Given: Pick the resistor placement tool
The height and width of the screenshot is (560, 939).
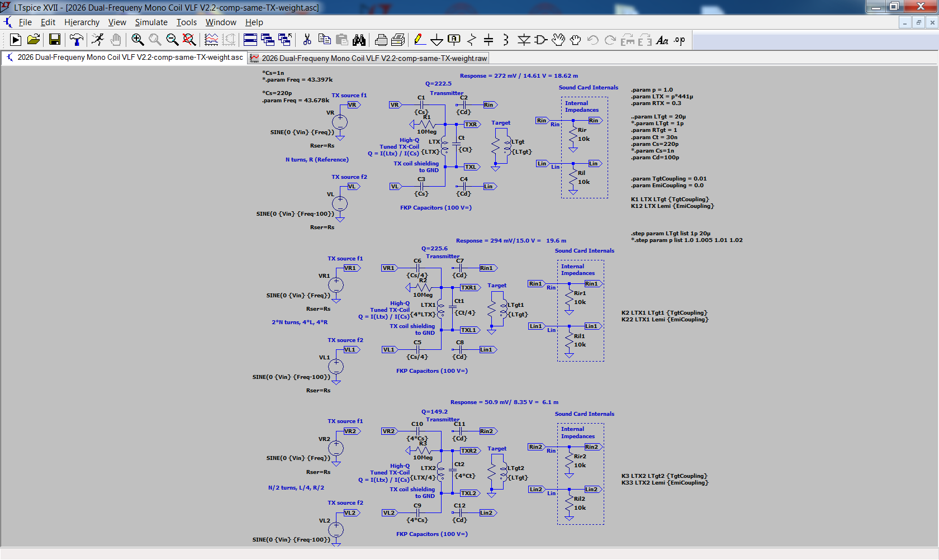Looking at the screenshot, I should pyautogui.click(x=472, y=40).
